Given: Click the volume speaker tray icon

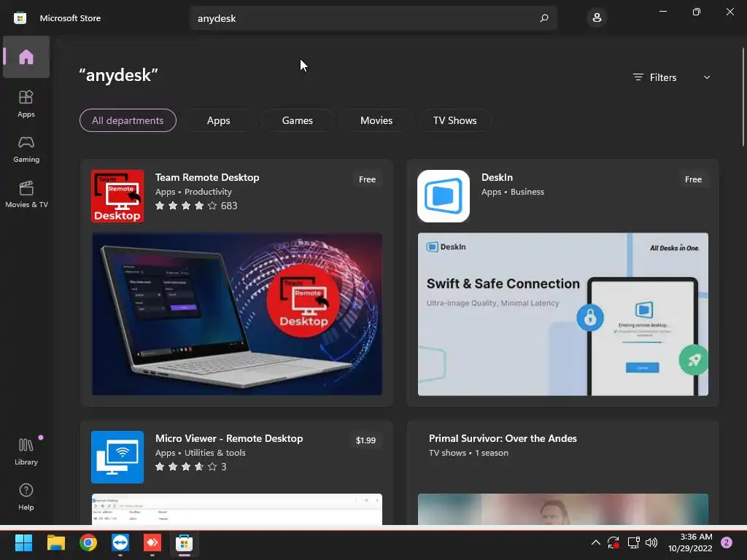Looking at the screenshot, I should tap(651, 542).
